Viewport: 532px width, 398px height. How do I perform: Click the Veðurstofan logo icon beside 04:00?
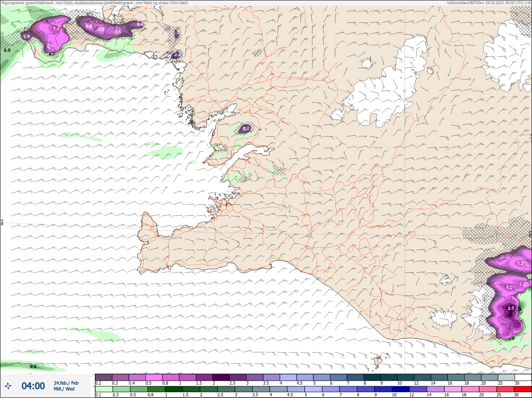[x=8, y=386]
